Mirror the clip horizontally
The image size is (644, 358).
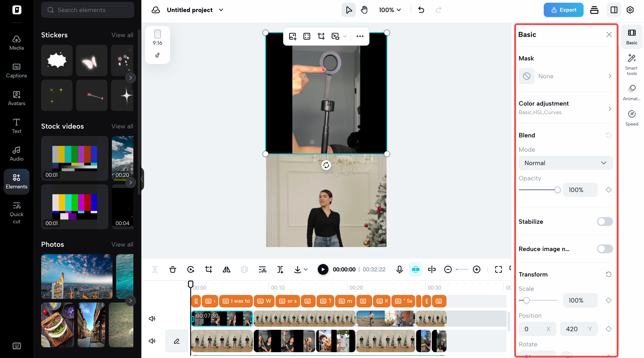coord(226,269)
